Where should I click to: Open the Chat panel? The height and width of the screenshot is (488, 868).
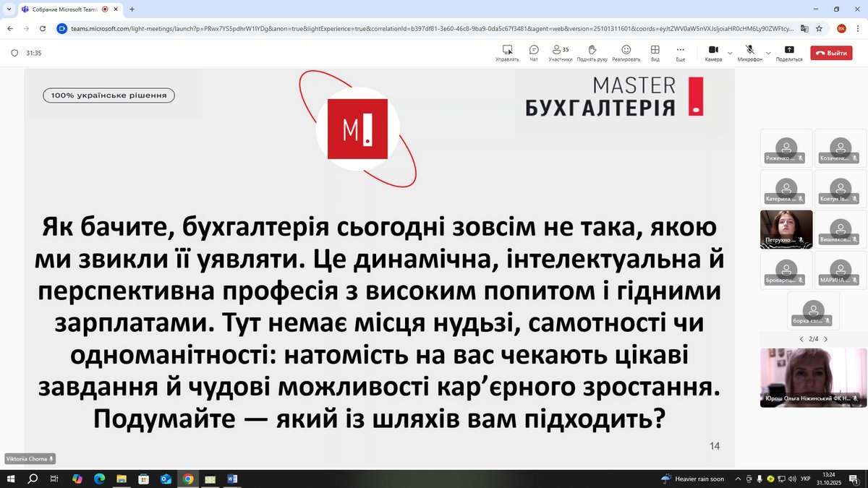click(x=534, y=52)
